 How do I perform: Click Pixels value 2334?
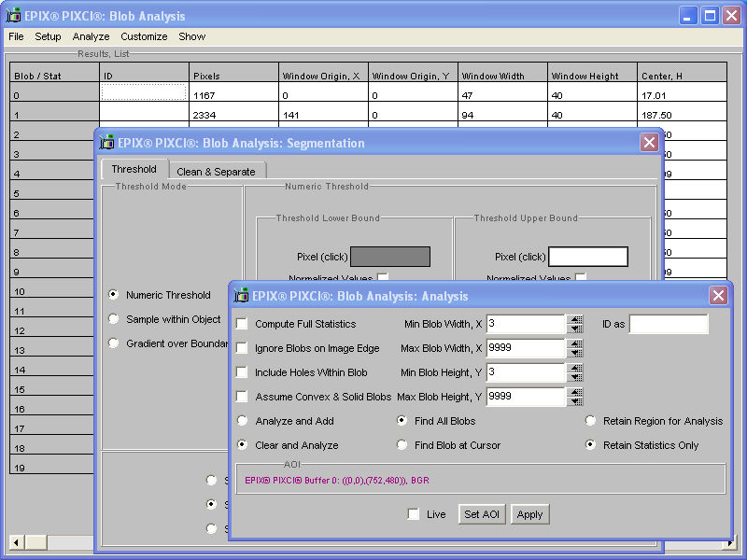204,115
